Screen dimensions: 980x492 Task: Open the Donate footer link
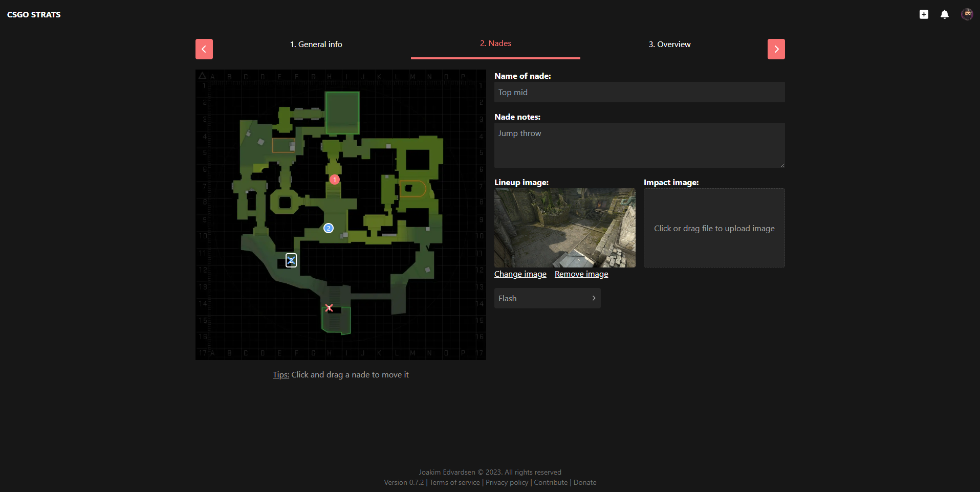585,482
